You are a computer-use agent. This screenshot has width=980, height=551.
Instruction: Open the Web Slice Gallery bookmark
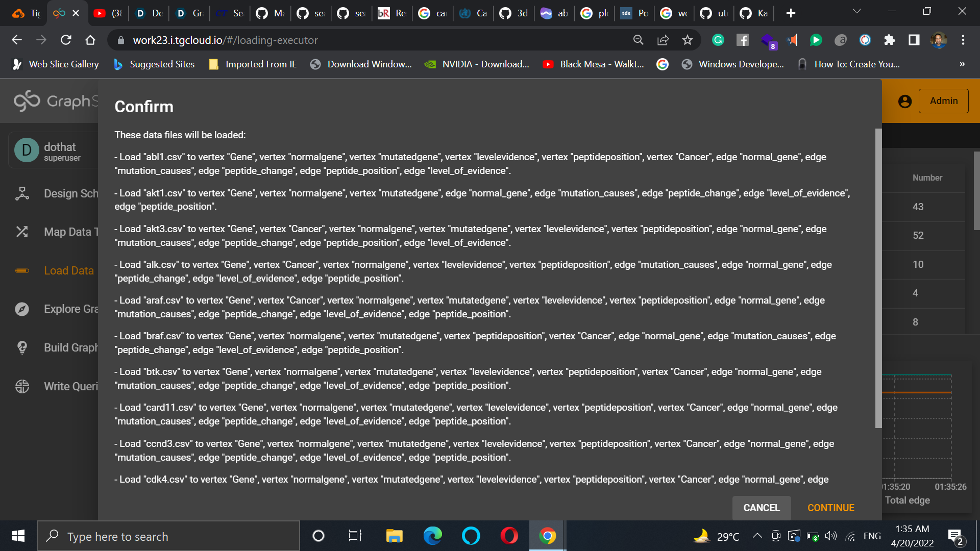[x=56, y=64]
